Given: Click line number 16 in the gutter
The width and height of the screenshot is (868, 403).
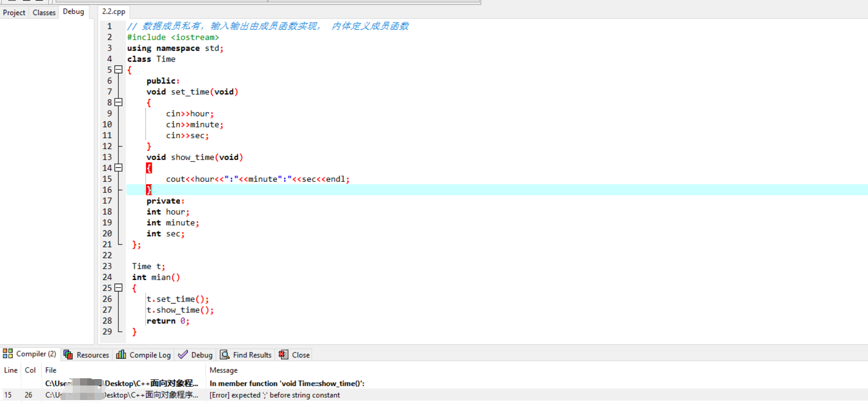Looking at the screenshot, I should coord(107,190).
